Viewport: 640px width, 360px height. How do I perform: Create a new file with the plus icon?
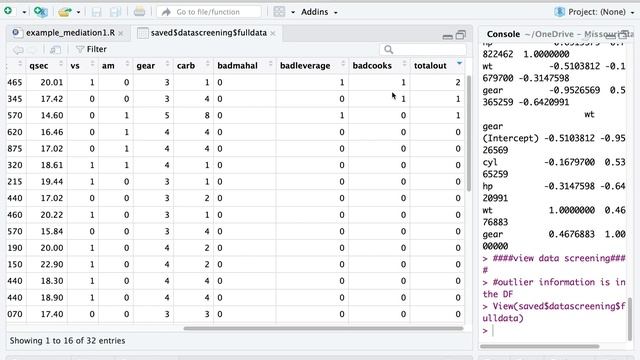[x=8, y=11]
